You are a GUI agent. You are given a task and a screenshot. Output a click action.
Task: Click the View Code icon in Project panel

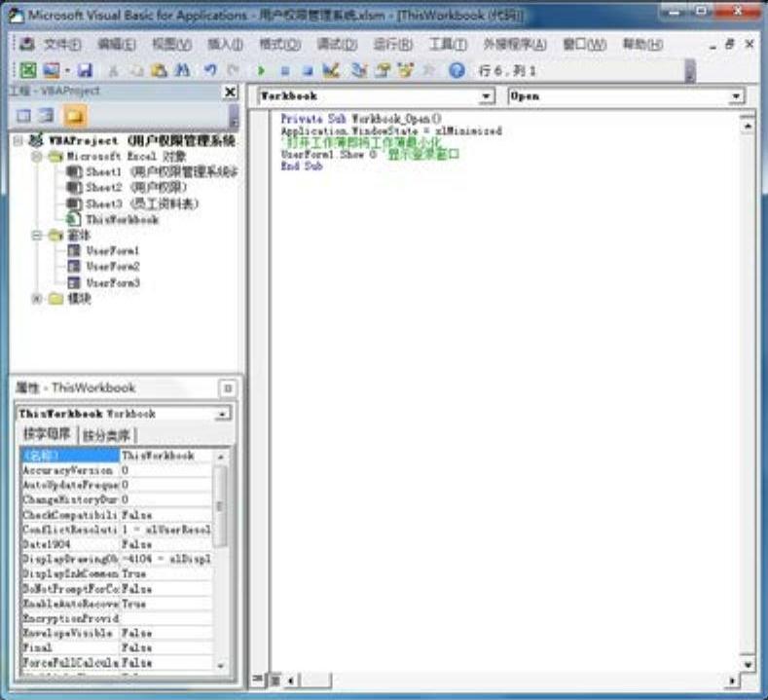(x=23, y=116)
